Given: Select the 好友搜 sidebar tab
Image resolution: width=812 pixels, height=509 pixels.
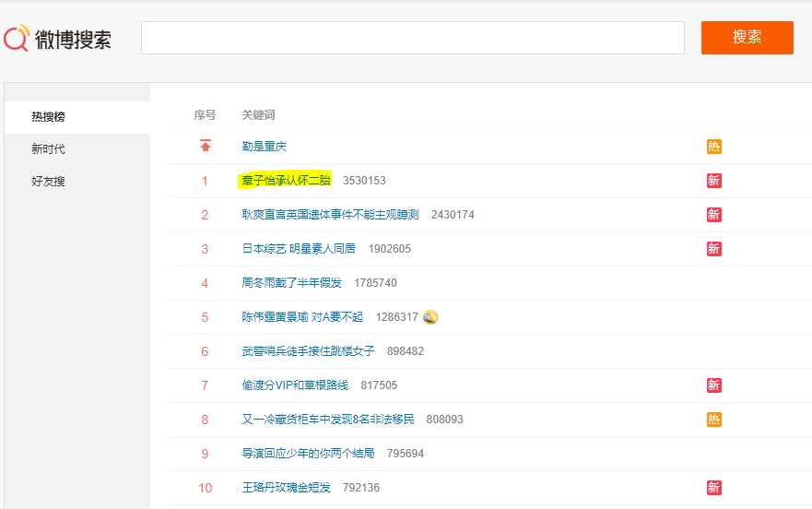Looking at the screenshot, I should click(48, 182).
